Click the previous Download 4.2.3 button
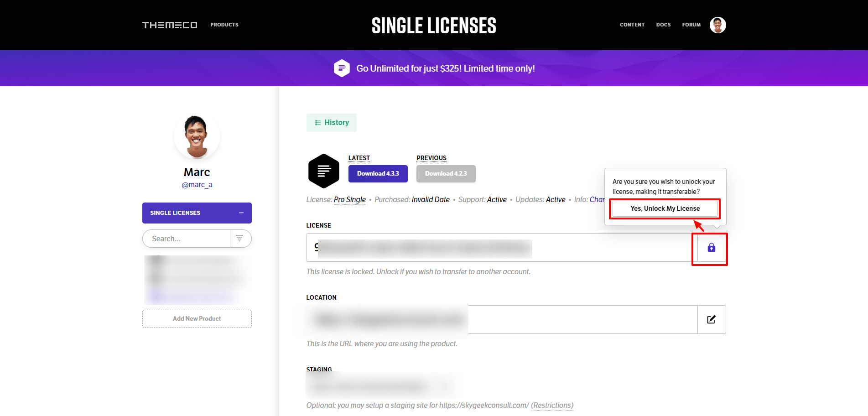 coord(446,174)
